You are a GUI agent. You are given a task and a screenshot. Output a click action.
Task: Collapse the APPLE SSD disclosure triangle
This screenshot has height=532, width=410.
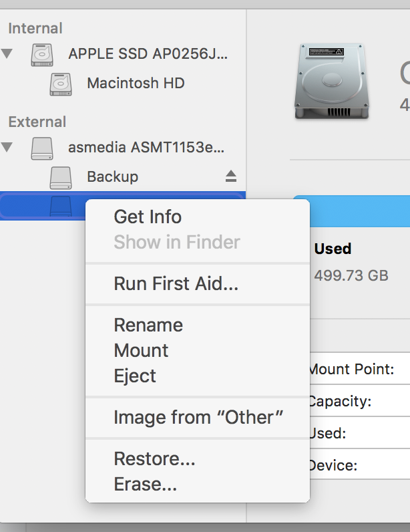(x=7, y=53)
